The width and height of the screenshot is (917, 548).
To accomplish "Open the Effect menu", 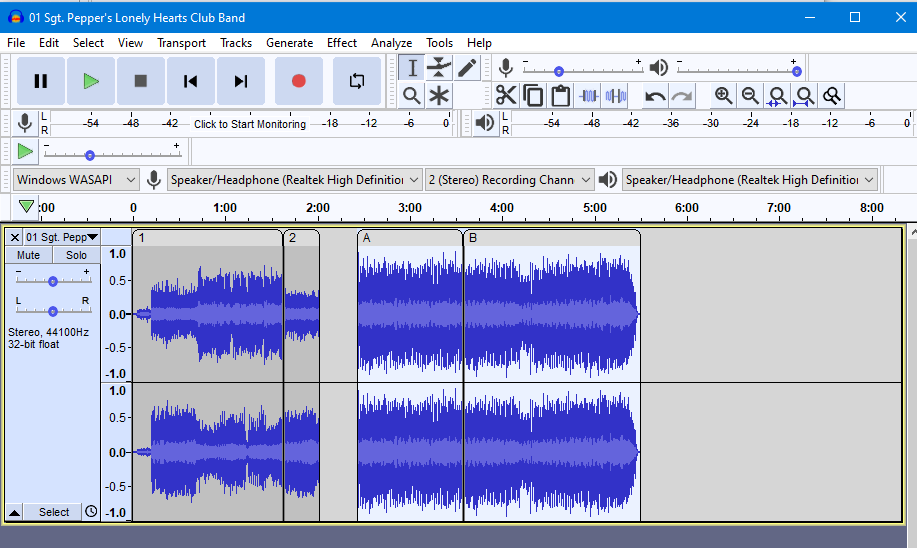I will (x=342, y=43).
